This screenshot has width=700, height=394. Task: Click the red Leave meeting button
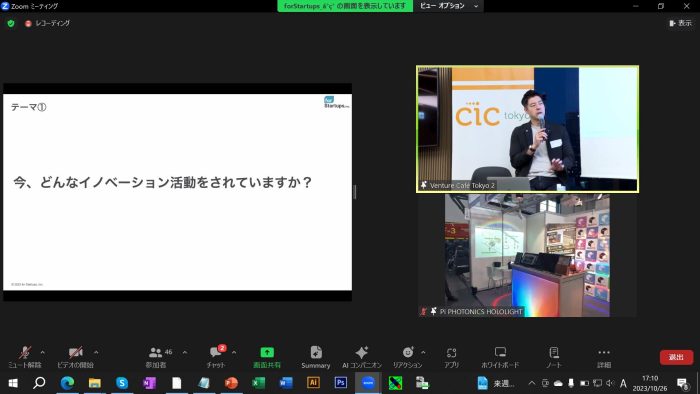pos(676,357)
